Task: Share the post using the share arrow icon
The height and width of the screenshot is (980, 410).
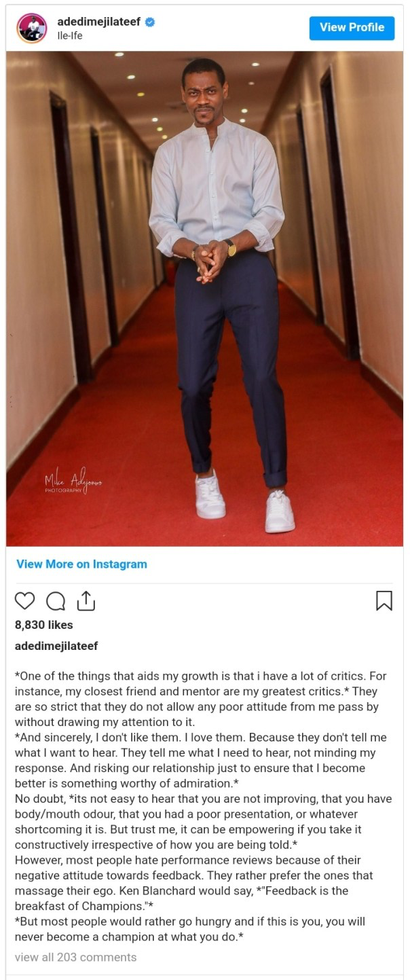Action: coord(86,600)
